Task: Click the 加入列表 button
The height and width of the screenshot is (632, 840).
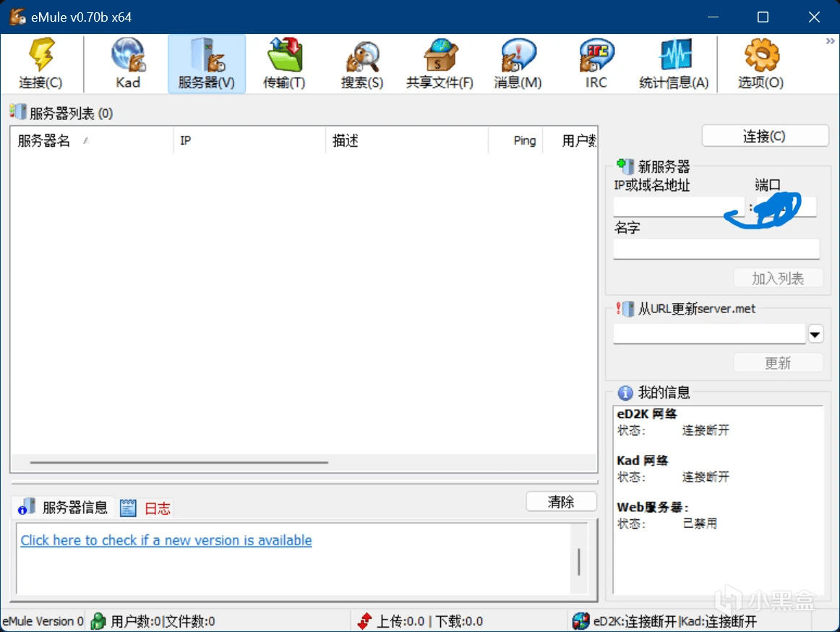Action: click(778, 278)
